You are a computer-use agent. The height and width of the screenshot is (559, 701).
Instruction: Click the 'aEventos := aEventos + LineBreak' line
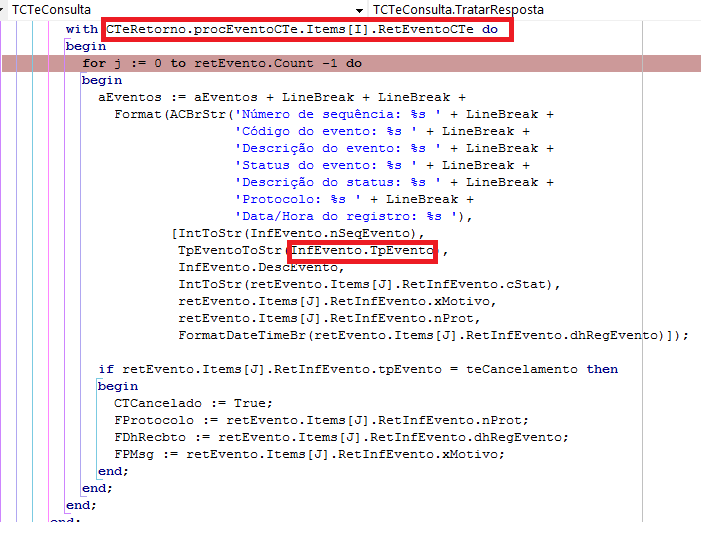pyautogui.click(x=282, y=97)
